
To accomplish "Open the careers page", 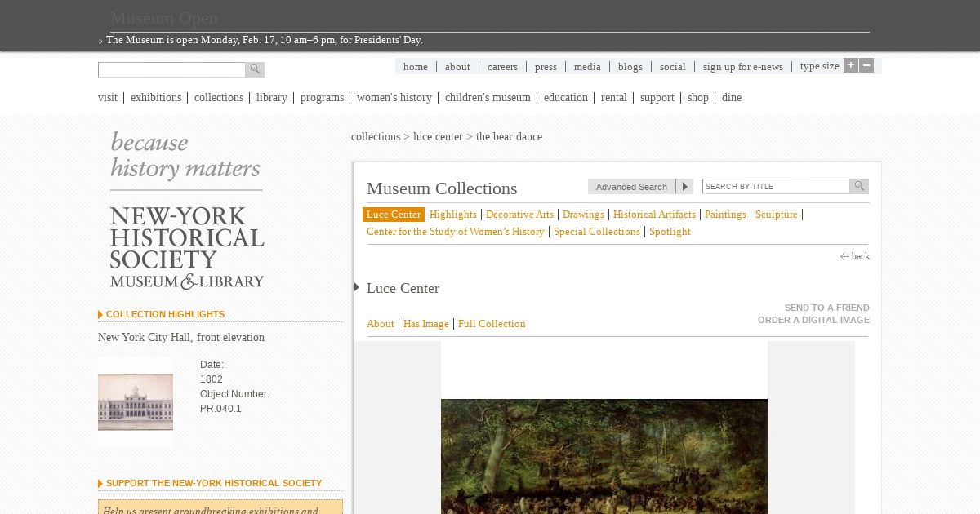I will pyautogui.click(x=502, y=67).
